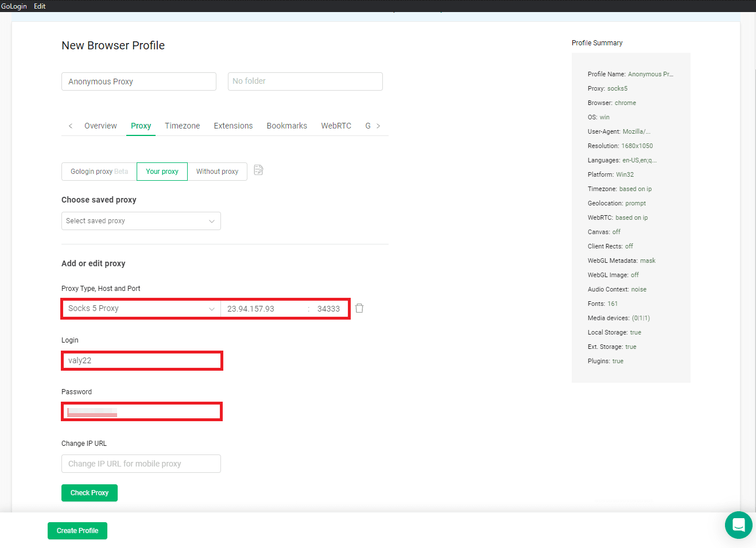The width and height of the screenshot is (756, 548).
Task: Select the Gologin proxy Beta option
Action: coord(99,171)
